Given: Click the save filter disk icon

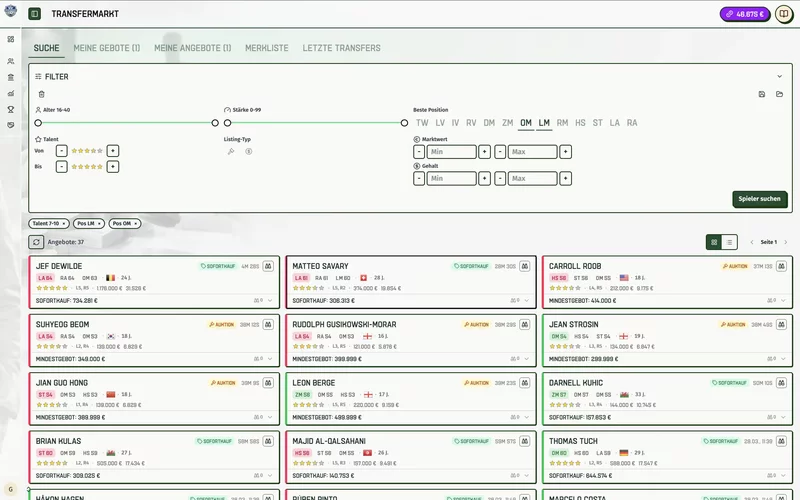Looking at the screenshot, I should click(762, 94).
